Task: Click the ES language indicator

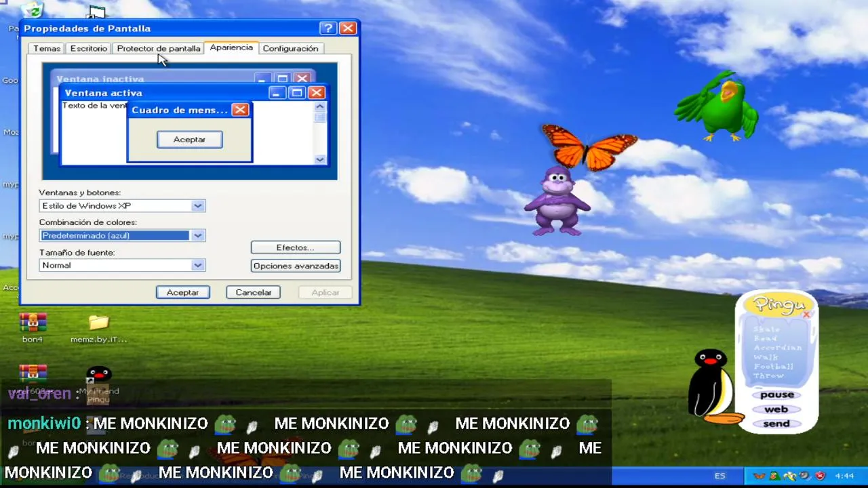Action: point(719,476)
